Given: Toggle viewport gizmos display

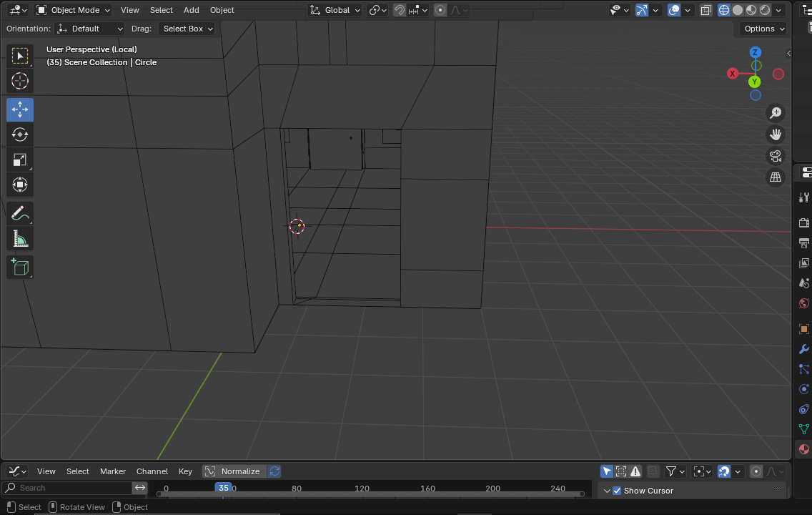Looking at the screenshot, I should click(642, 10).
